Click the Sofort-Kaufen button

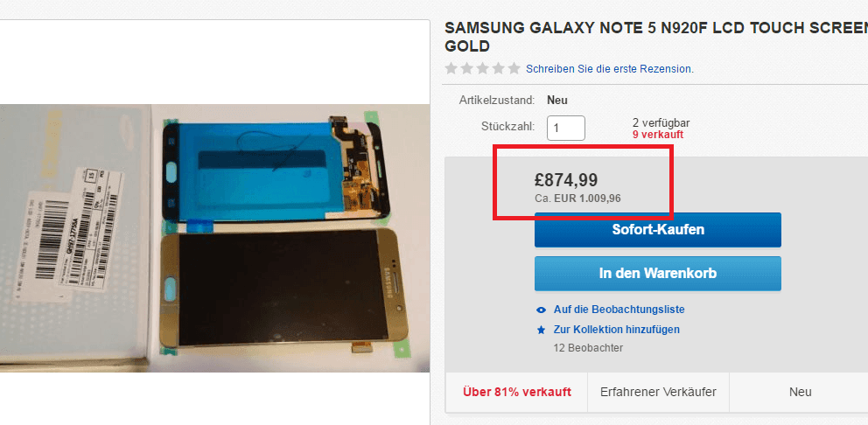[658, 230]
